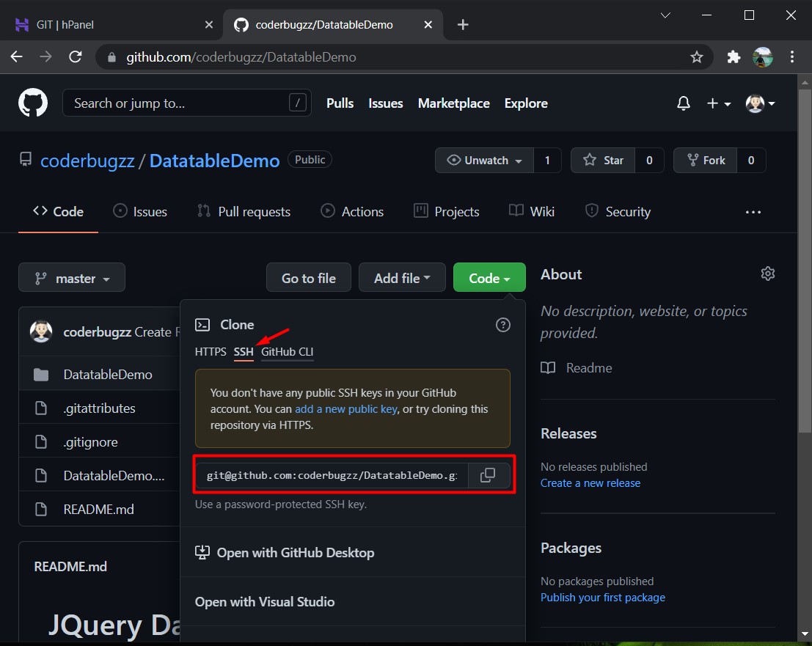Viewport: 812px width, 646px height.
Task: Click the add a new public key link
Action: click(x=345, y=408)
